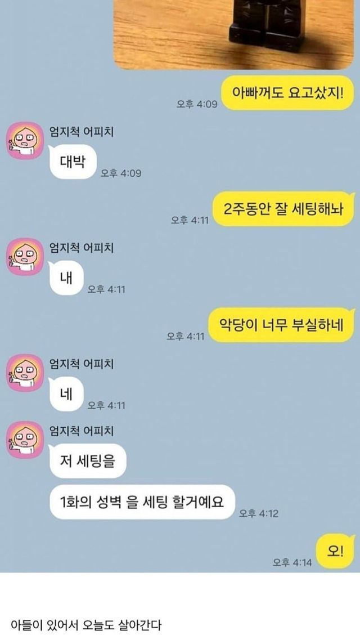Tap the 악당이 너무 부실하네 yellow bubble
Viewport: 360px width, 644px height.
tap(282, 325)
